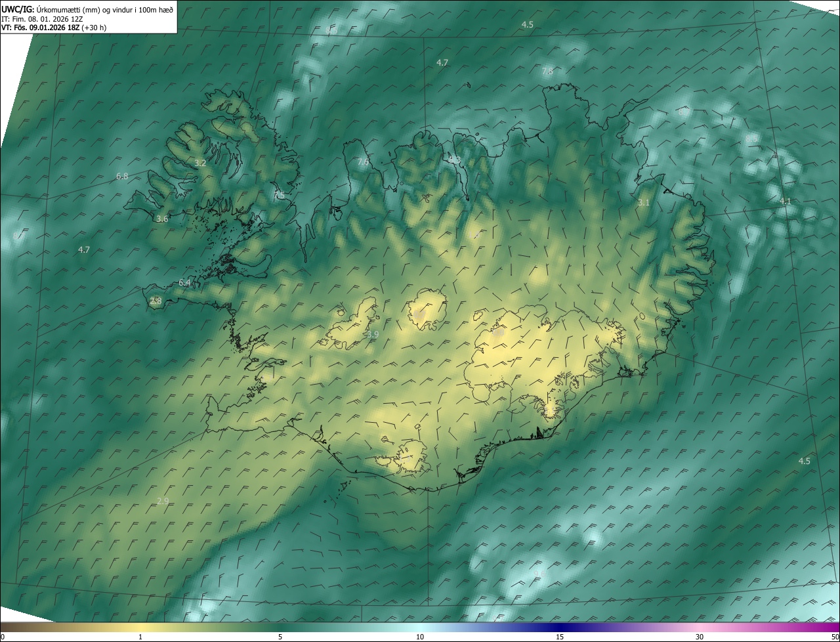Click the 3.1 value label in east Iceland
The image size is (840, 642).
[643, 203]
